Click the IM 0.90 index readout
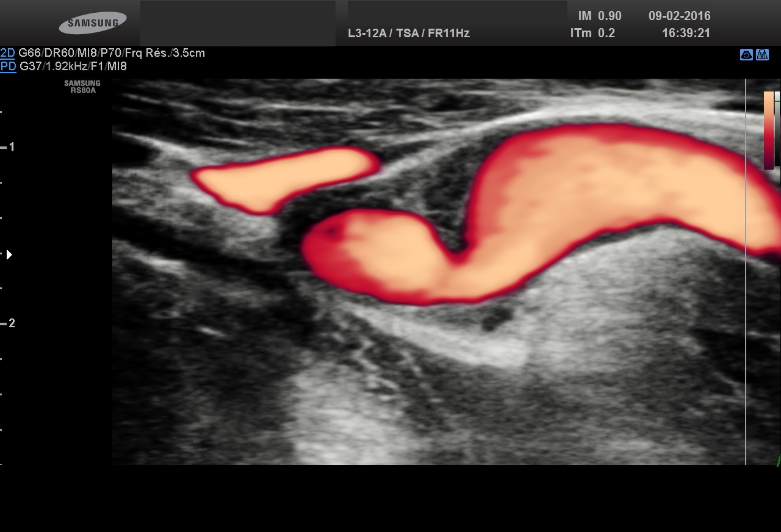Viewport: 781px width, 532px height. click(x=599, y=16)
